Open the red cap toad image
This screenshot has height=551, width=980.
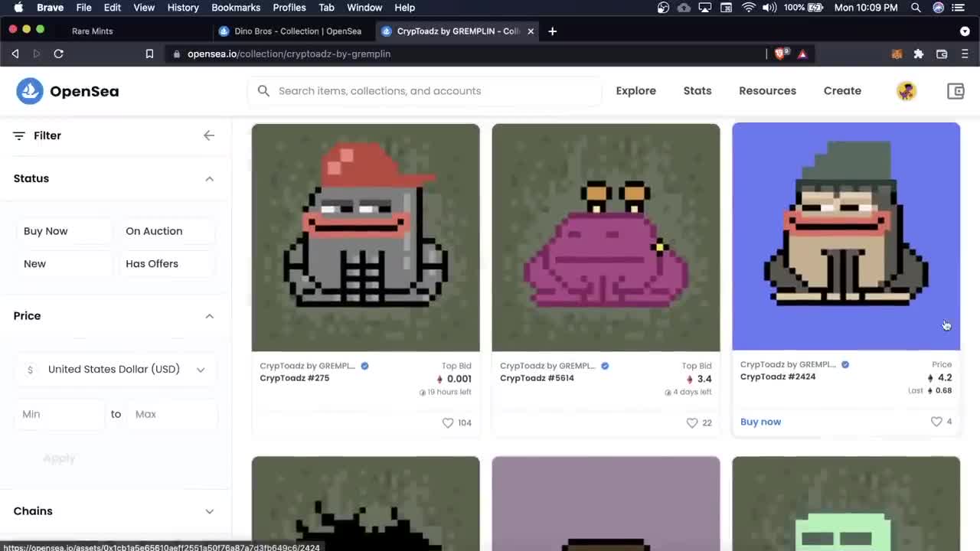tap(365, 237)
